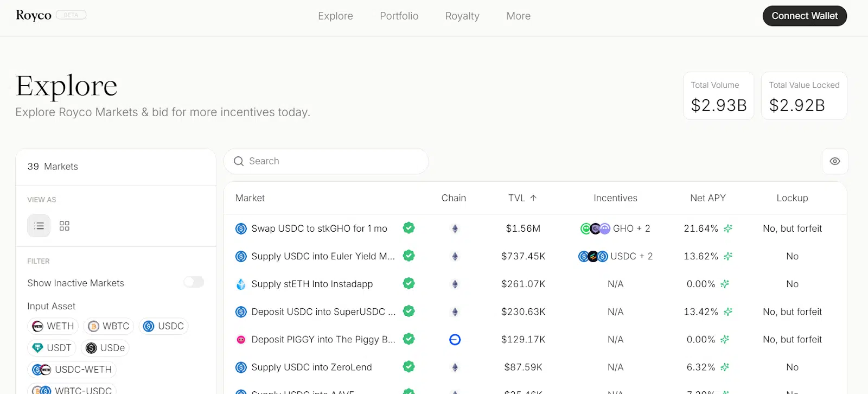Open the Supply USDC into Euler Yield market

tap(323, 256)
